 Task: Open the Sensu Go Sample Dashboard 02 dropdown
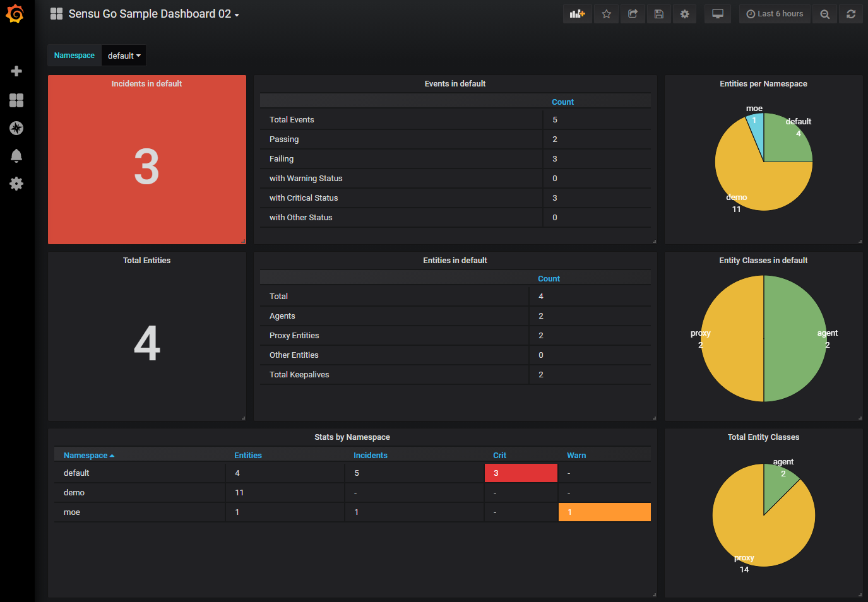[153, 14]
